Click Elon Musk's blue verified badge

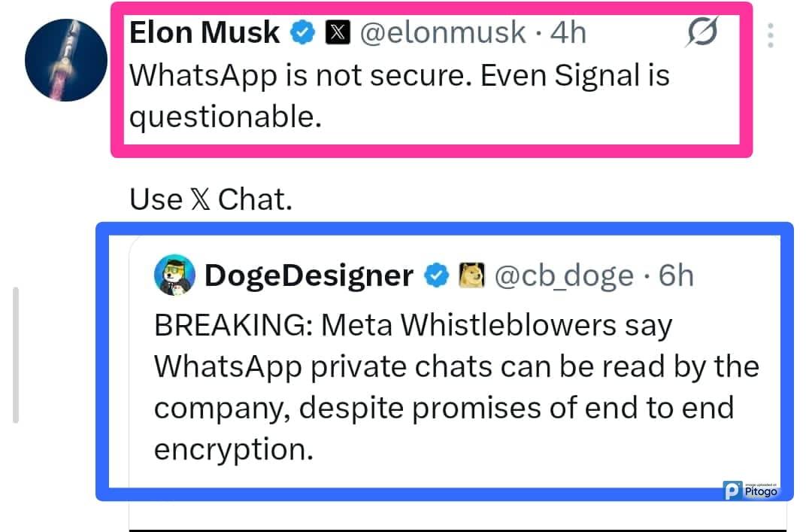[302, 33]
